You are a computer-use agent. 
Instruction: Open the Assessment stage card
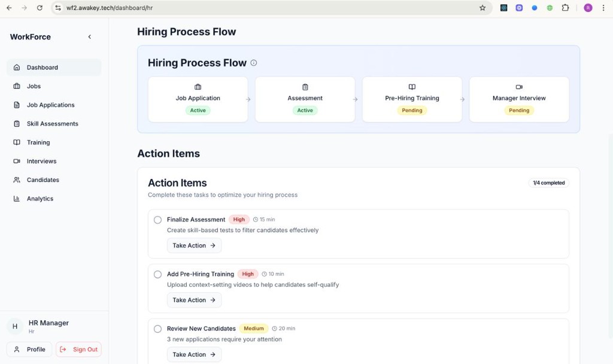coord(305,99)
